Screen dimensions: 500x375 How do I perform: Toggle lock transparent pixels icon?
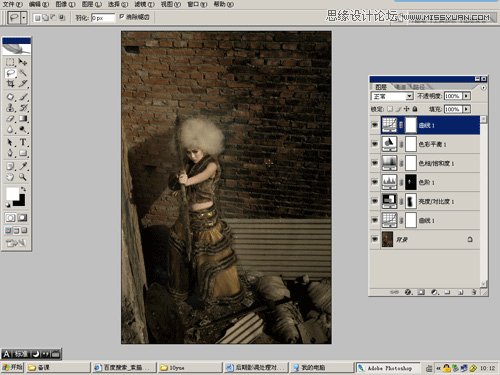[390, 109]
